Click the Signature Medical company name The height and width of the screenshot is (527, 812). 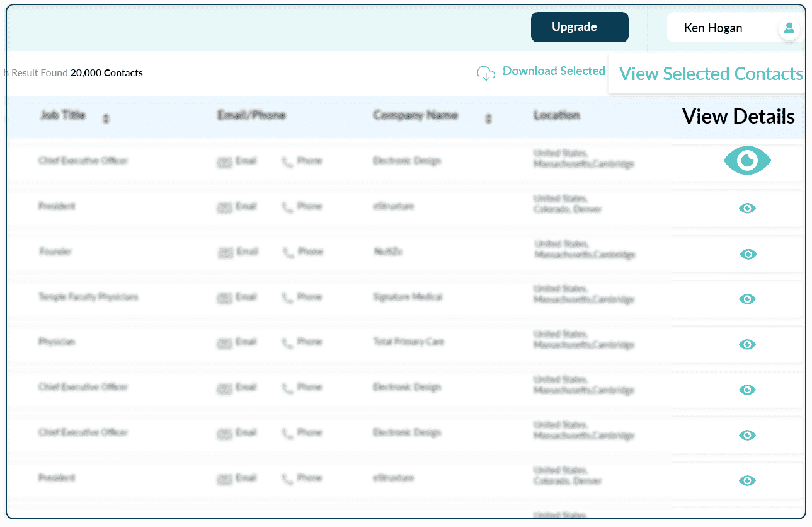tap(407, 297)
